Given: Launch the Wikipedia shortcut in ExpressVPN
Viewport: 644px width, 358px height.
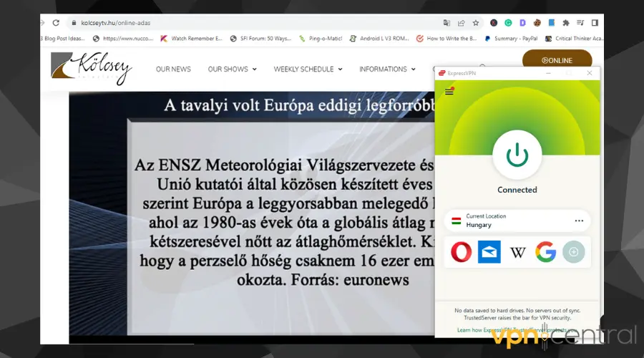Looking at the screenshot, I should pos(517,252).
